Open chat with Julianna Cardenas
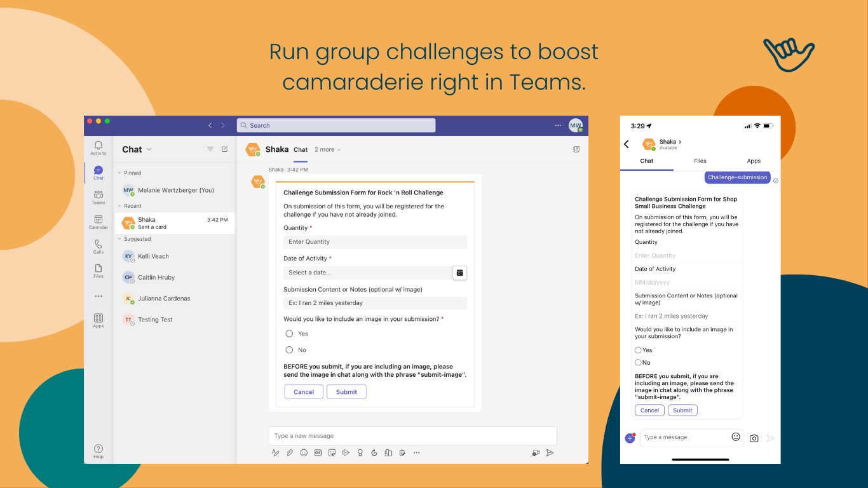The image size is (868, 488). 174,298
